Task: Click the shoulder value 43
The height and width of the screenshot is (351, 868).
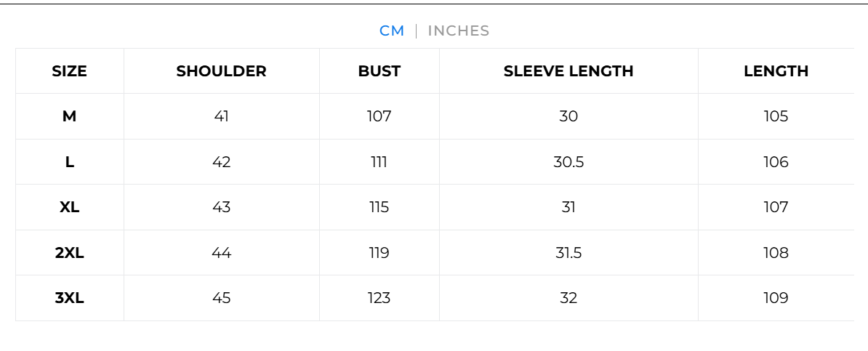Action: point(221,207)
